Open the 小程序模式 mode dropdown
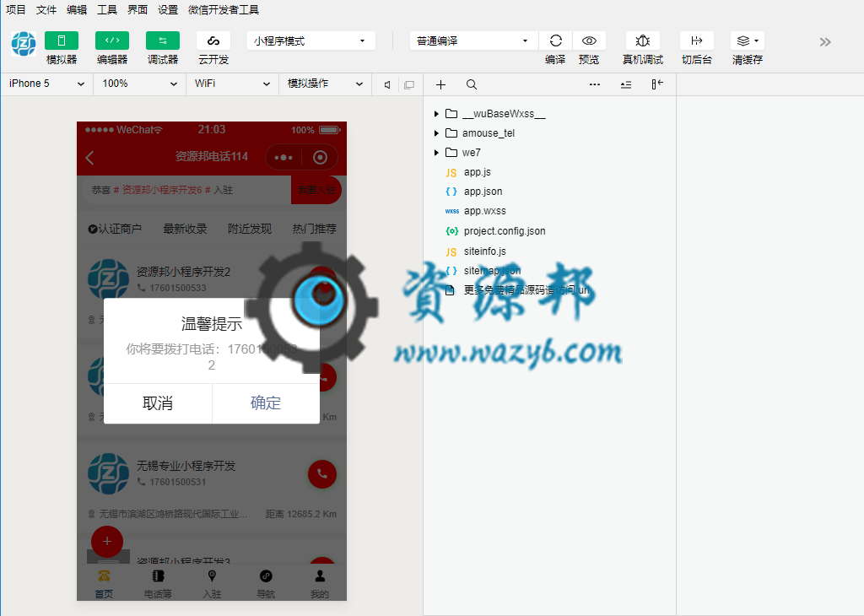The height and width of the screenshot is (616, 864). (310, 41)
